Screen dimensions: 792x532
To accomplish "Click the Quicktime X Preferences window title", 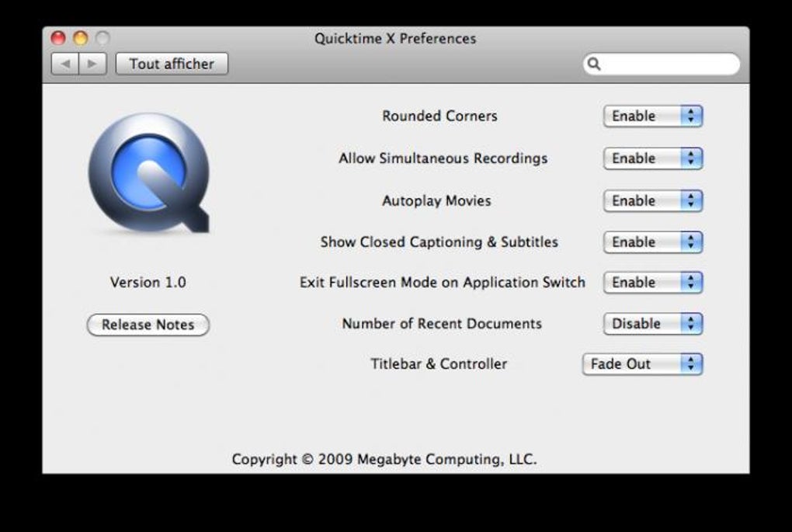I will point(395,39).
